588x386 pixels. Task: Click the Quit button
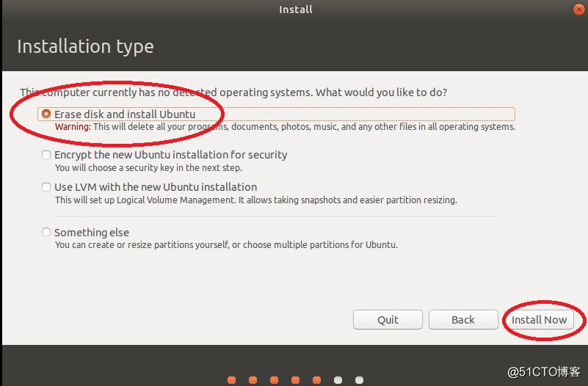388,320
